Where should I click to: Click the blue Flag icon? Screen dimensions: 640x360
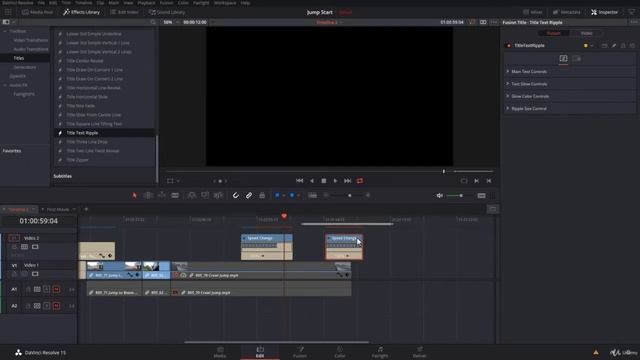277,196
